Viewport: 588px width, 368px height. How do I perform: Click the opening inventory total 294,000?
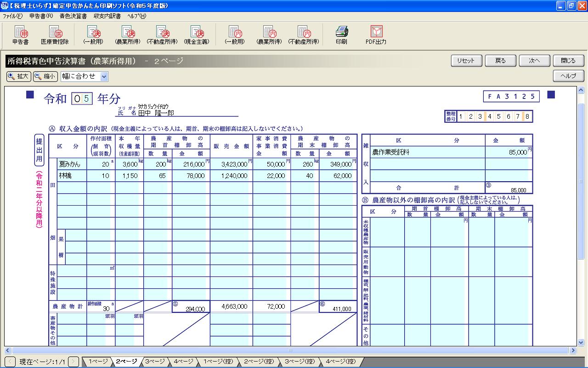(191, 307)
